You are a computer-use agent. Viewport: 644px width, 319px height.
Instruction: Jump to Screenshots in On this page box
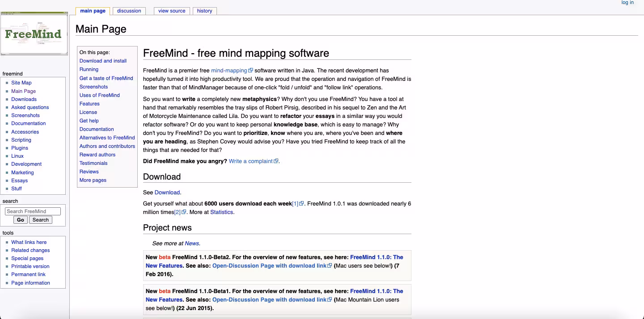pyautogui.click(x=93, y=87)
